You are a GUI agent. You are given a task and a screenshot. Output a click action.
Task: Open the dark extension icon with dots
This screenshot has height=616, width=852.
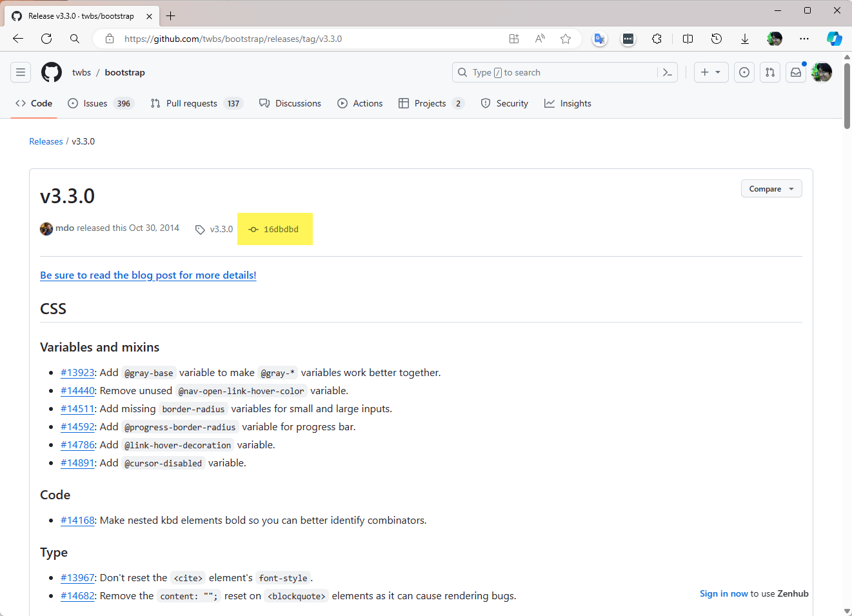(x=628, y=39)
